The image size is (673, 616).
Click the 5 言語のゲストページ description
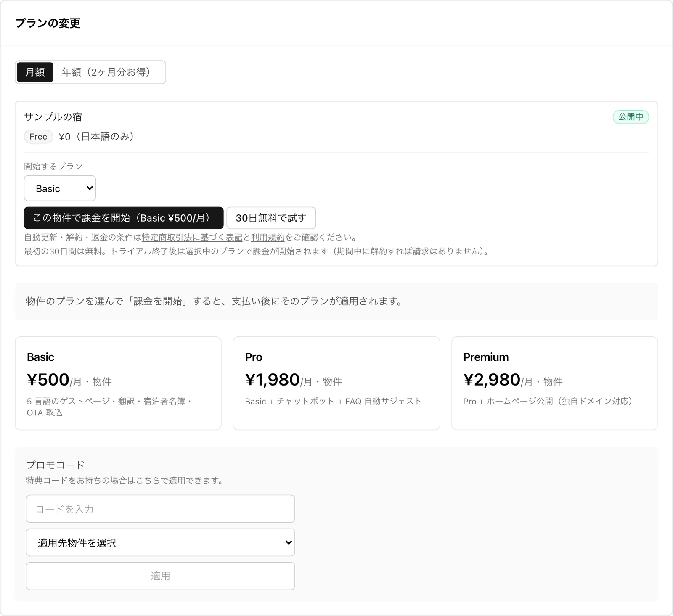[109, 407]
